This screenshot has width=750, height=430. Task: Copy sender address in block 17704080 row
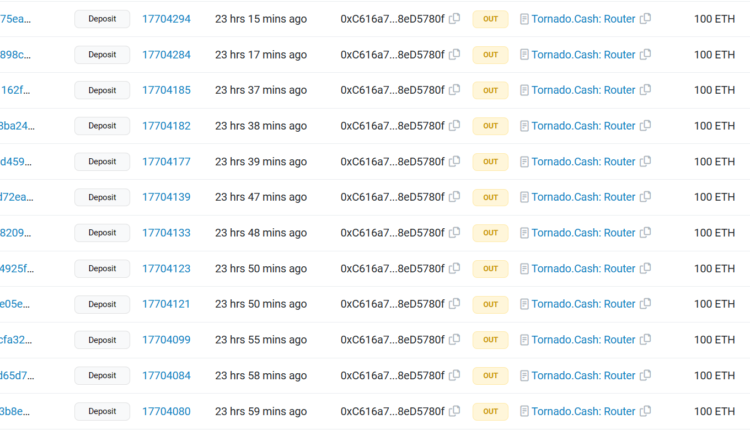(455, 411)
